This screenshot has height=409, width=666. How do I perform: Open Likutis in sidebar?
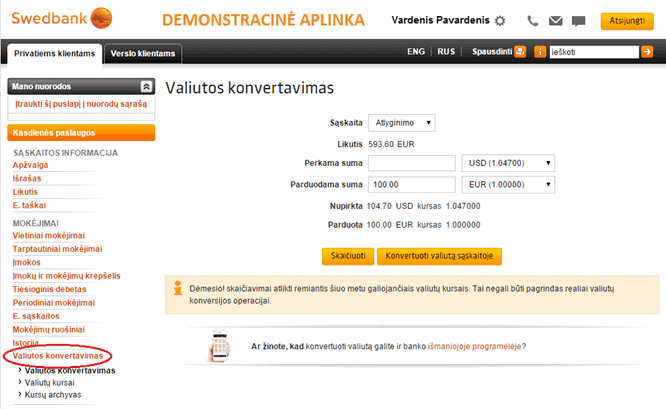click(x=25, y=192)
